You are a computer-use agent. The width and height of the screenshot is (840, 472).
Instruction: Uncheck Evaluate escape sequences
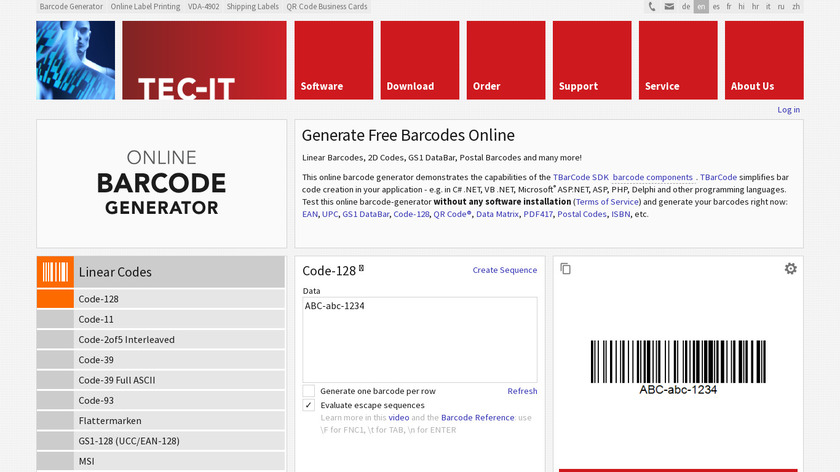tap(309, 405)
